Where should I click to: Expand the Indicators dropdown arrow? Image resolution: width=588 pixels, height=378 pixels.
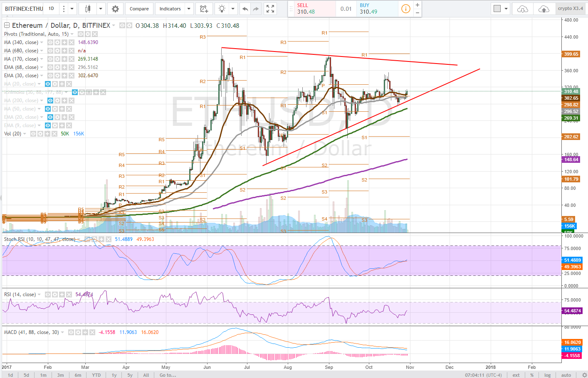189,9
